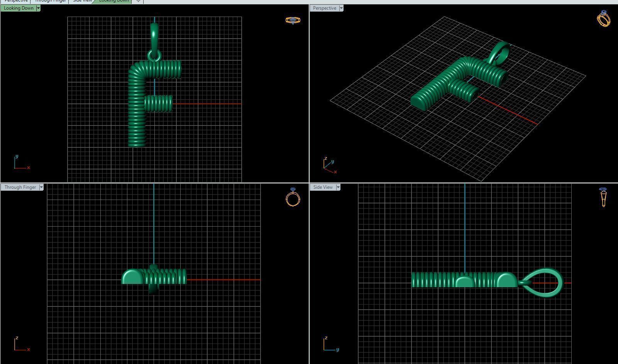Screen dimensions: 618x364
Task: Click the Perspective viewport title label
Action: [x=325, y=8]
